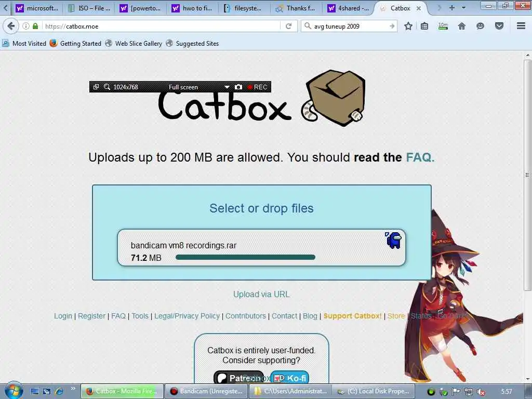Open the Web Slice Gallery bookmark
This screenshot has height=399, width=532.
[x=134, y=44]
